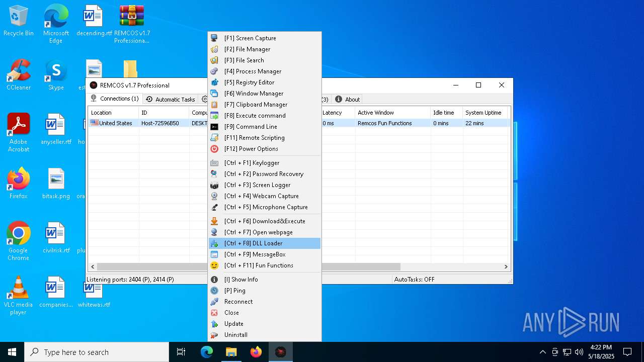The width and height of the screenshot is (644, 362).
Task: Click the Webcam Capture icon
Action: click(x=214, y=196)
